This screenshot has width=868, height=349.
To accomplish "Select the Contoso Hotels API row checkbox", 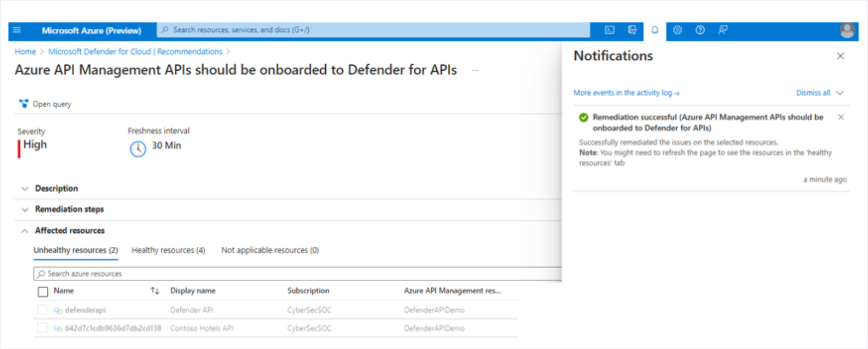I will coord(42,328).
